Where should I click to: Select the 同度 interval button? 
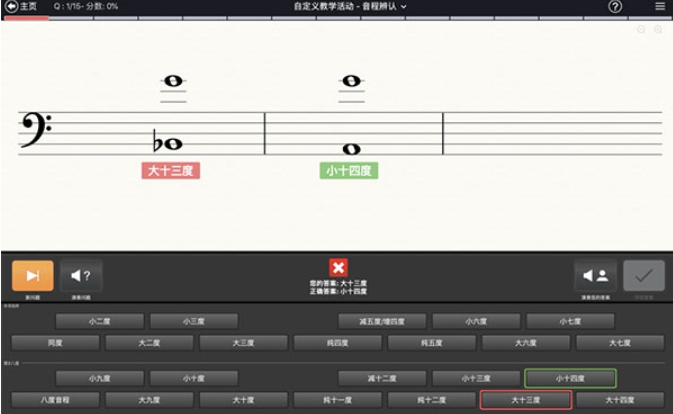tap(55, 343)
